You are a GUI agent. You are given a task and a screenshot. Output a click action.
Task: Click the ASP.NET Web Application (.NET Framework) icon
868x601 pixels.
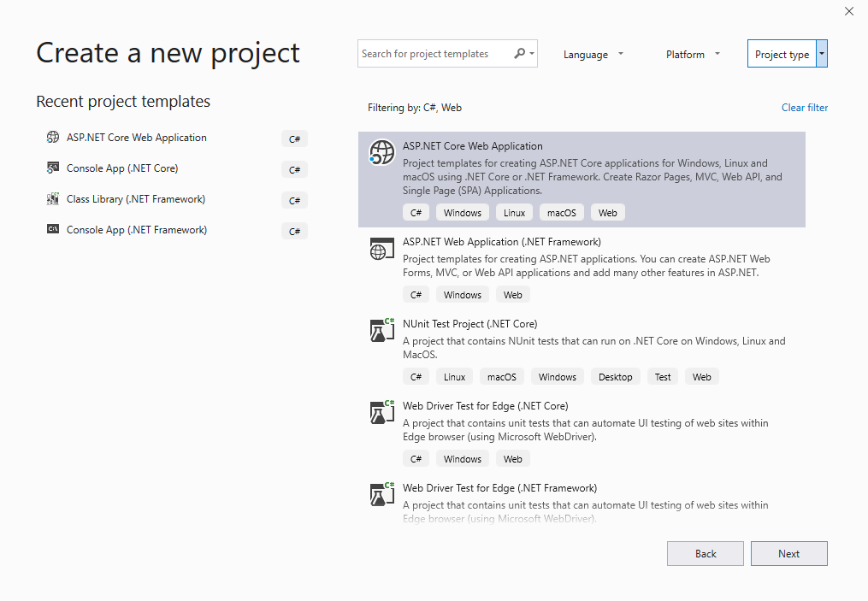pyautogui.click(x=381, y=249)
